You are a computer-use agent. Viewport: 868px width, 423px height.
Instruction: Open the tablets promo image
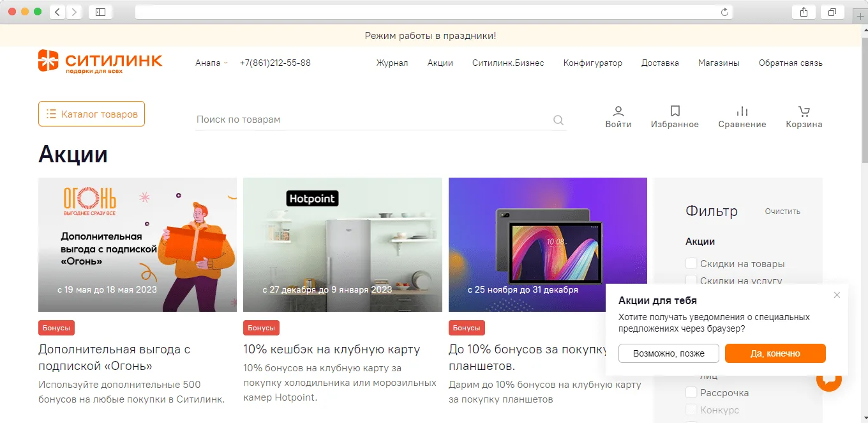tap(548, 245)
